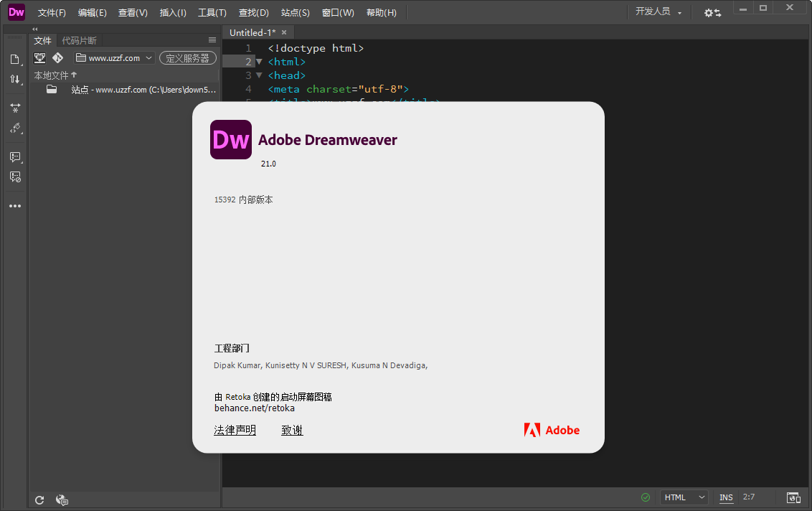Open the 插入(I) menu
812x511 pixels.
point(173,13)
